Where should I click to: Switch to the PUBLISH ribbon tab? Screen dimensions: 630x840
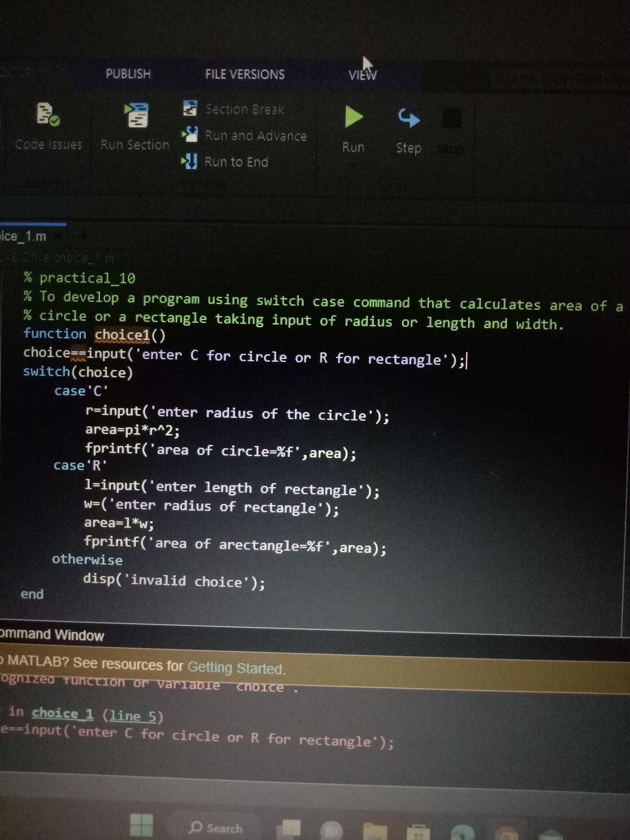(128, 75)
